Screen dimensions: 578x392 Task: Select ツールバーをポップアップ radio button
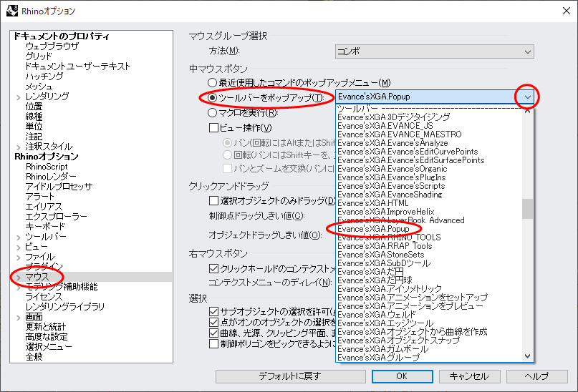click(212, 97)
